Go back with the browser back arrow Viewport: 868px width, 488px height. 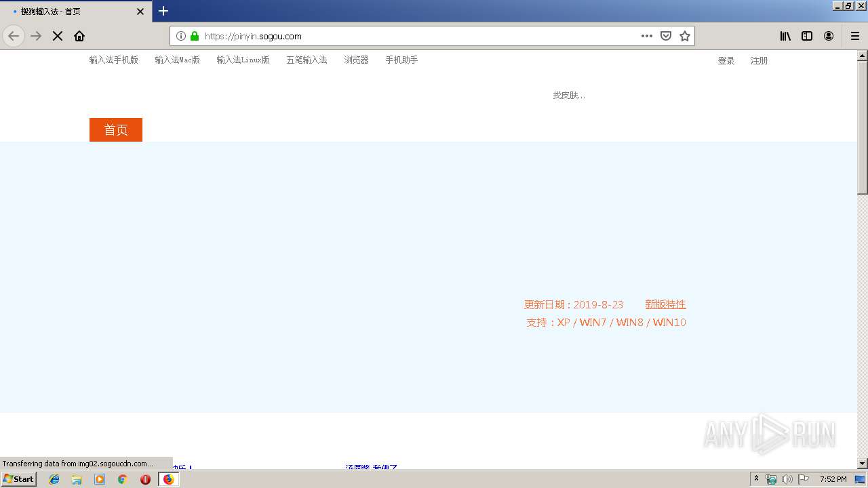click(14, 36)
